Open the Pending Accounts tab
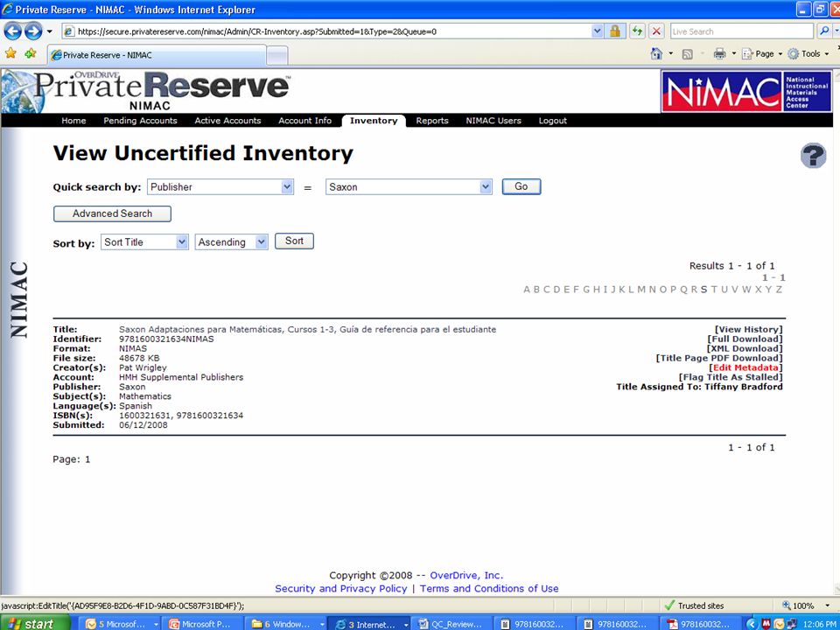Screen dimensions: 840x630 click(x=140, y=121)
